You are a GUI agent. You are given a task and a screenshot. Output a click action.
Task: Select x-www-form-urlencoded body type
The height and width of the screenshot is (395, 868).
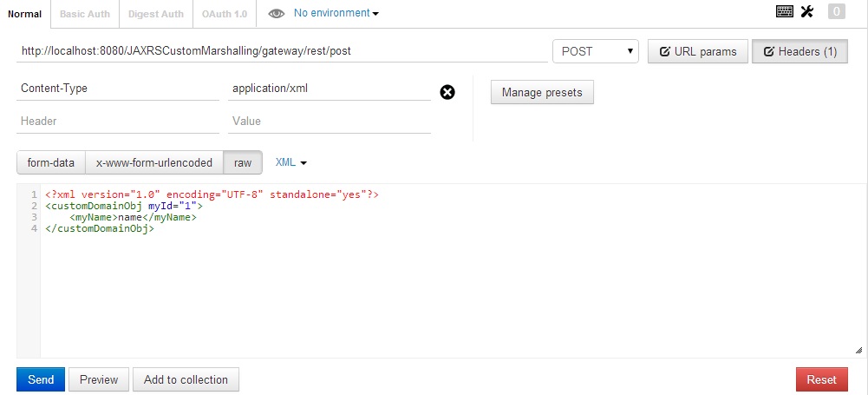(x=154, y=162)
